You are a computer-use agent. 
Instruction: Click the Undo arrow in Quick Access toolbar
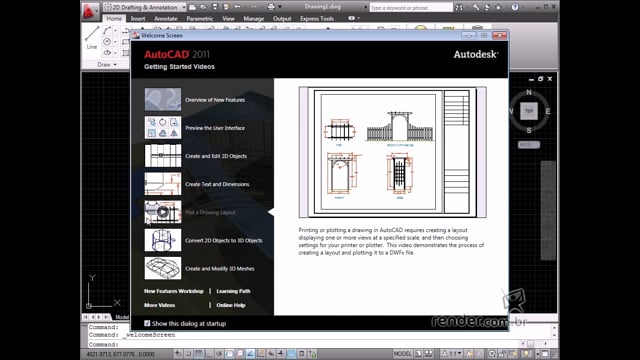pos(237,7)
